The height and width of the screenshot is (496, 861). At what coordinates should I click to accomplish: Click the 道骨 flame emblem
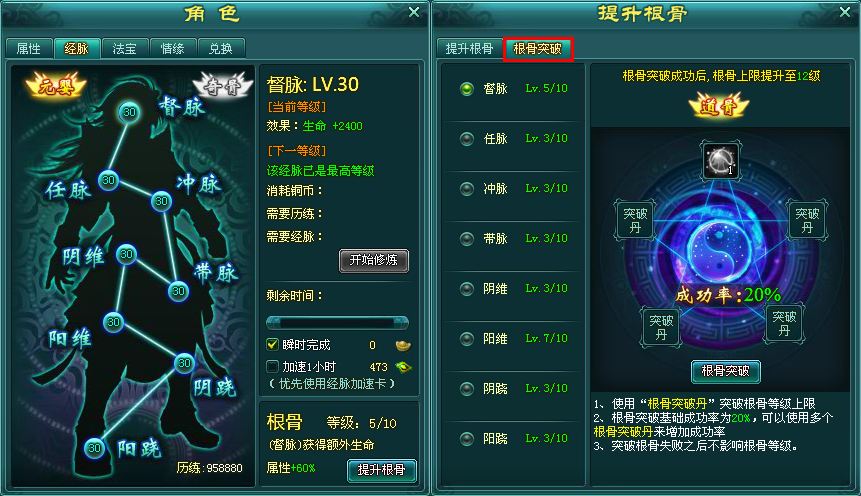pyautogui.click(x=719, y=105)
